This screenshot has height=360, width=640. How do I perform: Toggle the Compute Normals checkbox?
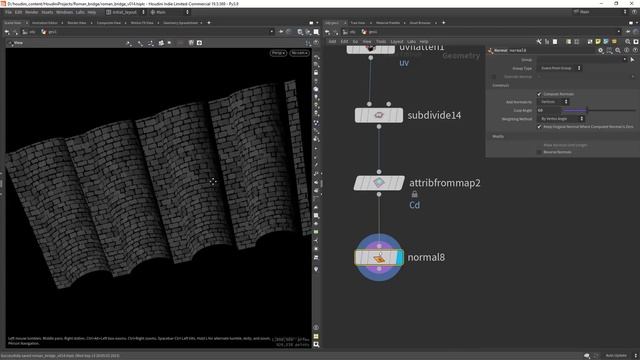pyautogui.click(x=539, y=94)
